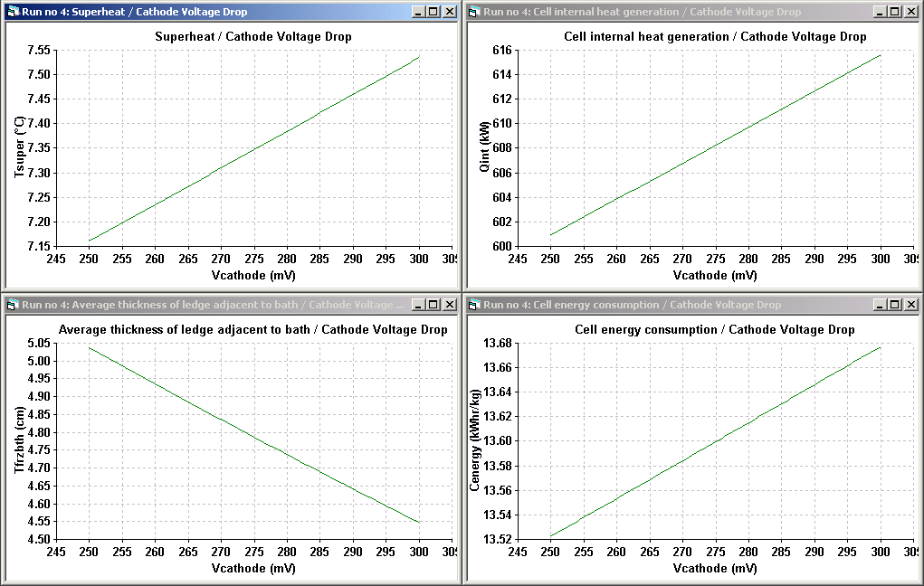Maximize the Superheat chart window
Viewport: 924px width, 586px height.
(x=433, y=12)
